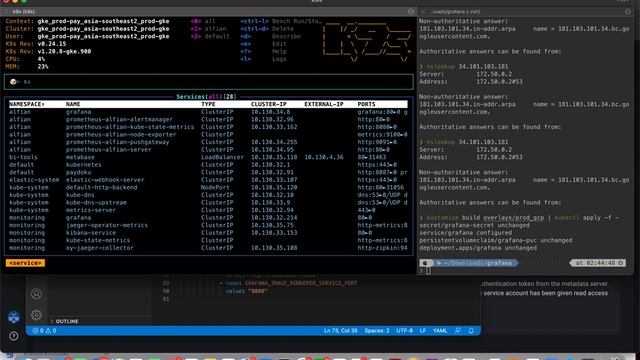Click the NAMESPACE column header
This screenshot has width=640, height=360.
click(x=27, y=104)
